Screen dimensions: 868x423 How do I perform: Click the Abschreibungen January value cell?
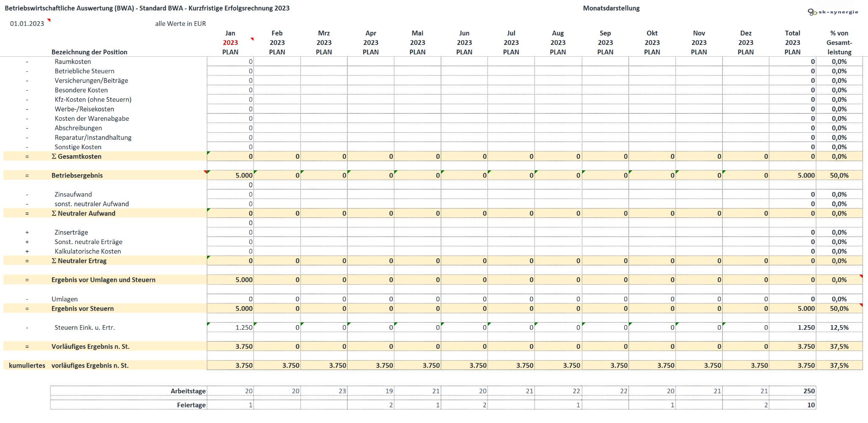pos(230,128)
